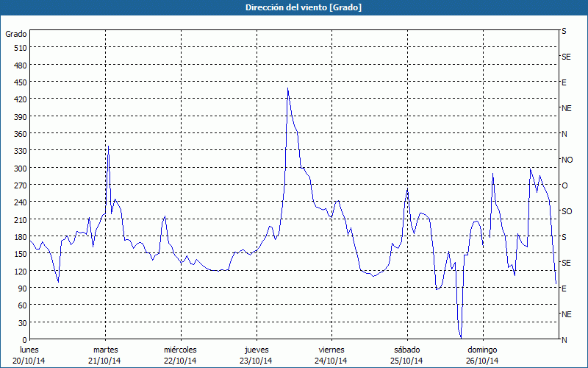This screenshot has width=588, height=368.
Task: Click the 180 tick label on the left axis
Action: (19, 237)
